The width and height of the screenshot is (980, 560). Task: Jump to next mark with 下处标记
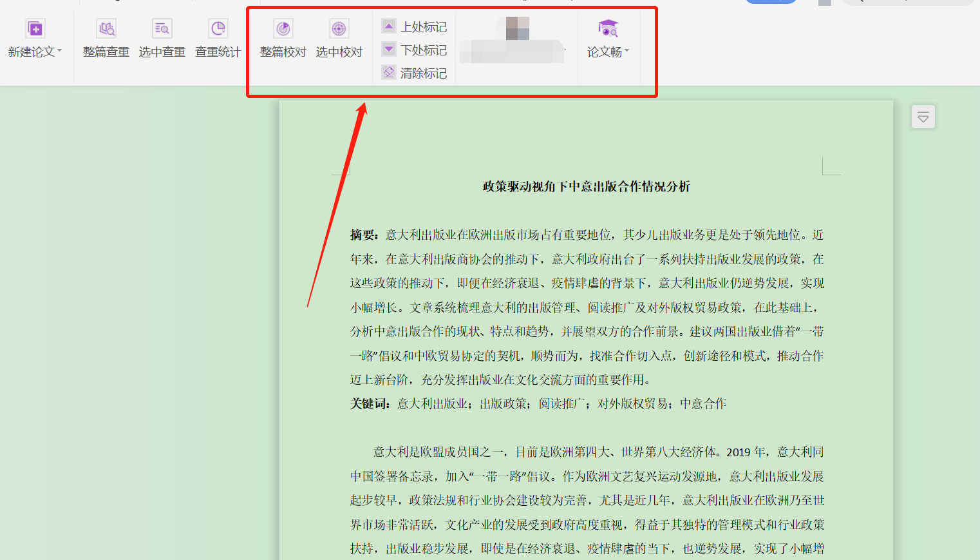415,50
